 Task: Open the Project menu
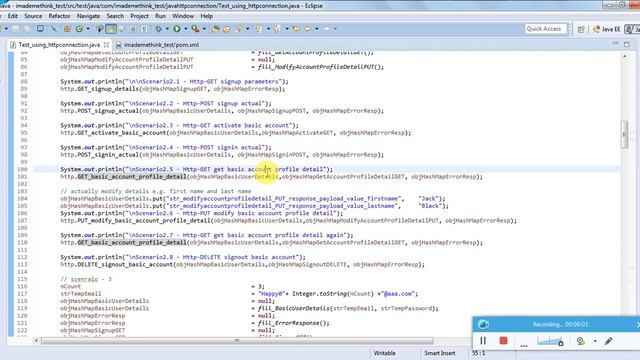click(139, 16)
